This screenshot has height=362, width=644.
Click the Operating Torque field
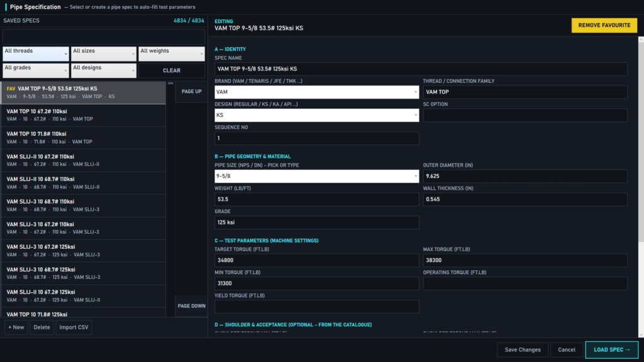click(x=525, y=283)
